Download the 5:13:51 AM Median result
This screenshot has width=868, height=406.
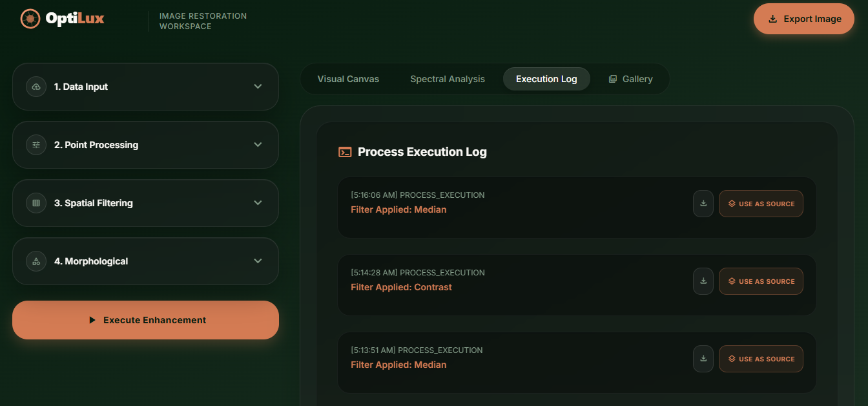point(703,359)
